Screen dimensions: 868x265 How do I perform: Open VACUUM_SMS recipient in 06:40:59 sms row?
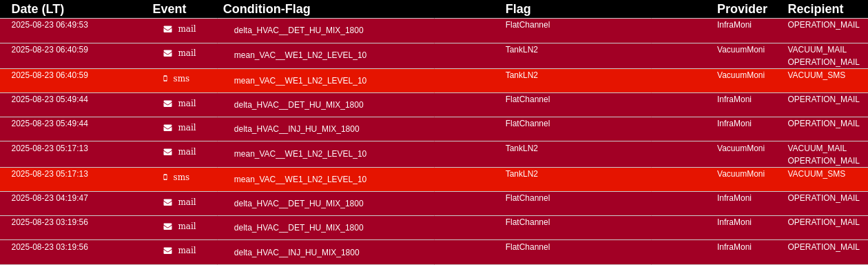(816, 75)
